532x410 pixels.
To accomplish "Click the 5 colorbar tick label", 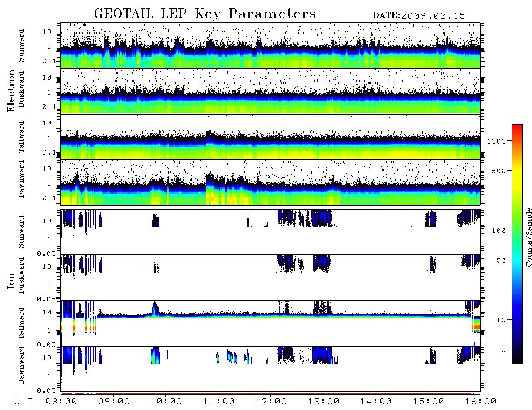I will click(x=504, y=350).
